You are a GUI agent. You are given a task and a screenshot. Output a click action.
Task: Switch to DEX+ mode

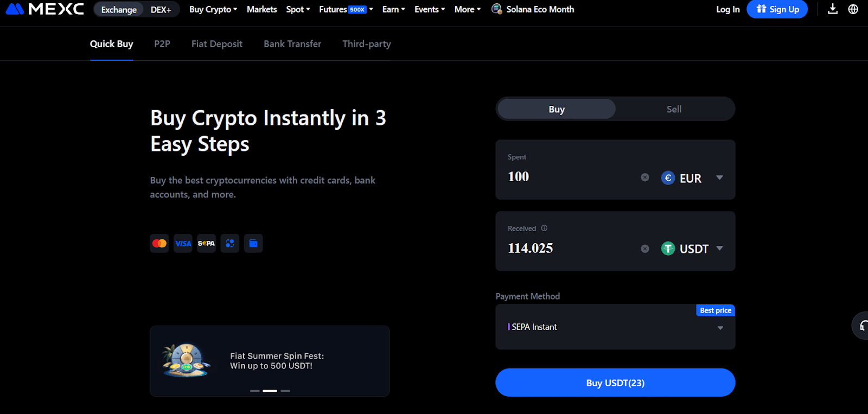pos(161,10)
